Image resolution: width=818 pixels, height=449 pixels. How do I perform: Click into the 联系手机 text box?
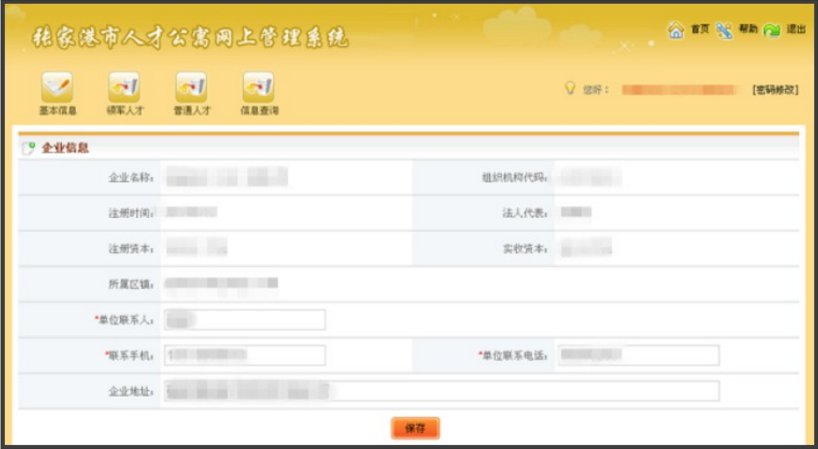pyautogui.click(x=244, y=355)
